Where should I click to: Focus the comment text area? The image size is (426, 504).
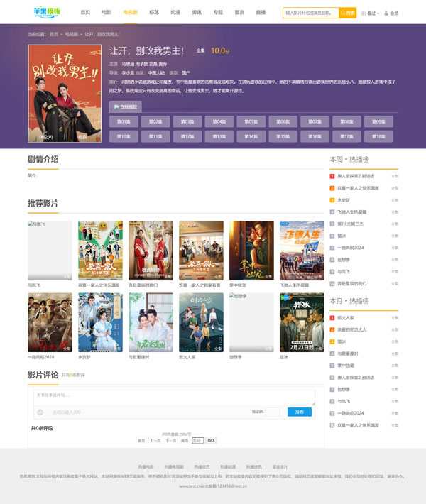(x=174, y=396)
